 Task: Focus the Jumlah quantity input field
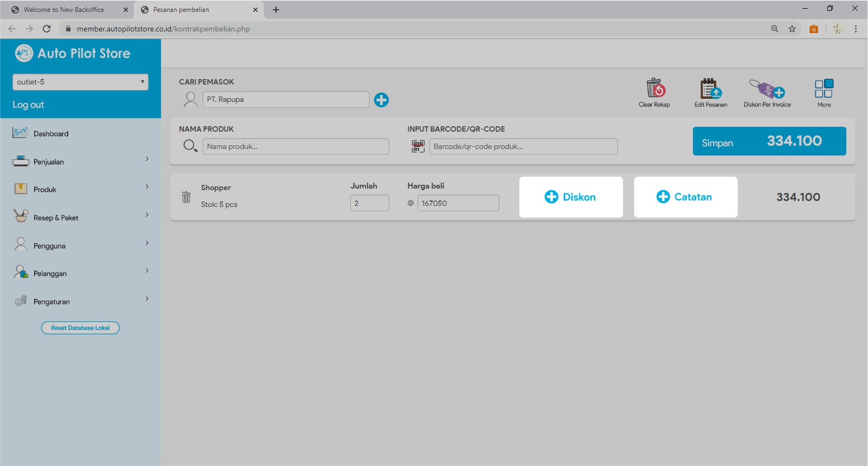[369, 203]
